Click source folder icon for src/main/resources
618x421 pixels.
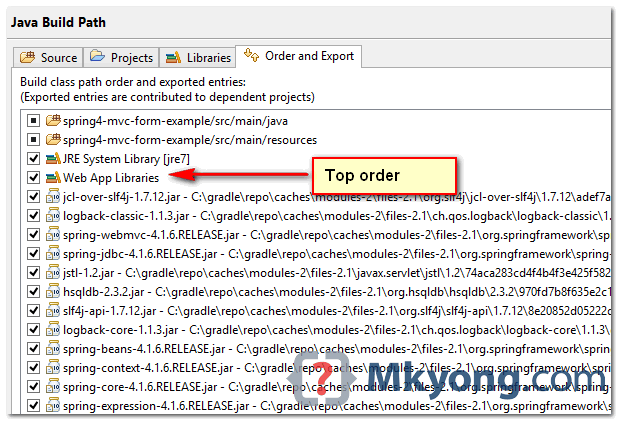(53, 139)
